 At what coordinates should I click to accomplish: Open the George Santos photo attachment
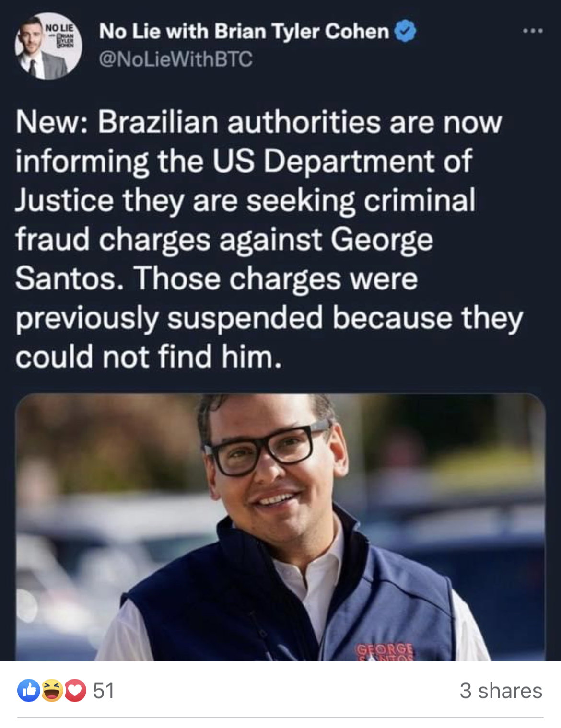280,527
